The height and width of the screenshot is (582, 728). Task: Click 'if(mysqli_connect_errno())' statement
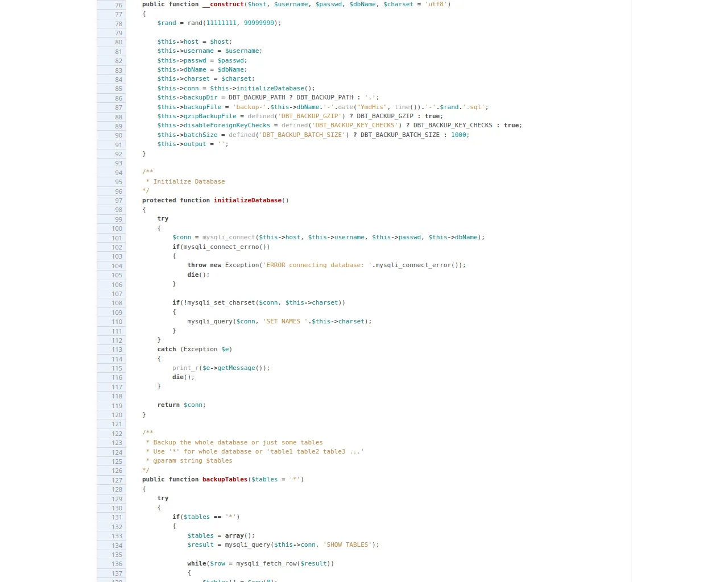221,247
